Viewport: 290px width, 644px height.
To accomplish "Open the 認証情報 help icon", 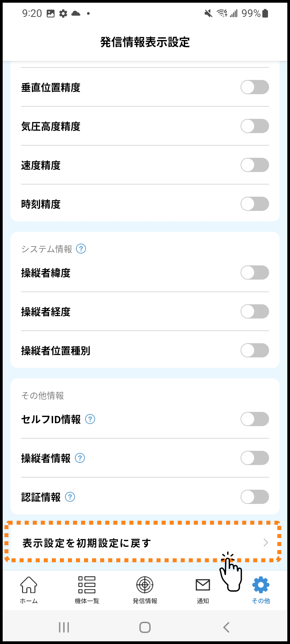I will (70, 497).
